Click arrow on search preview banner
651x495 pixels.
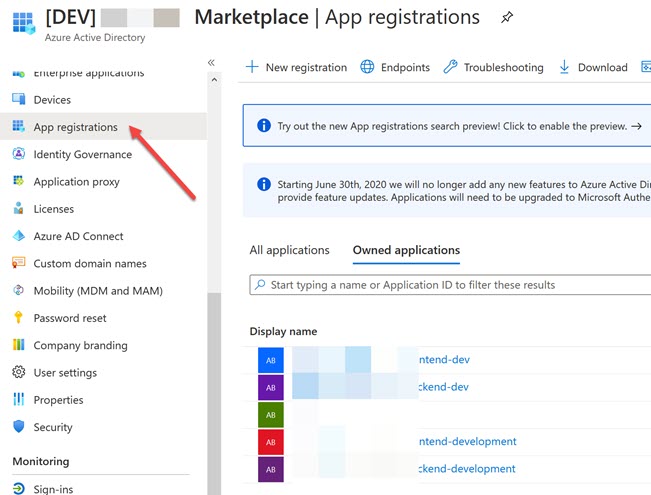(636, 126)
